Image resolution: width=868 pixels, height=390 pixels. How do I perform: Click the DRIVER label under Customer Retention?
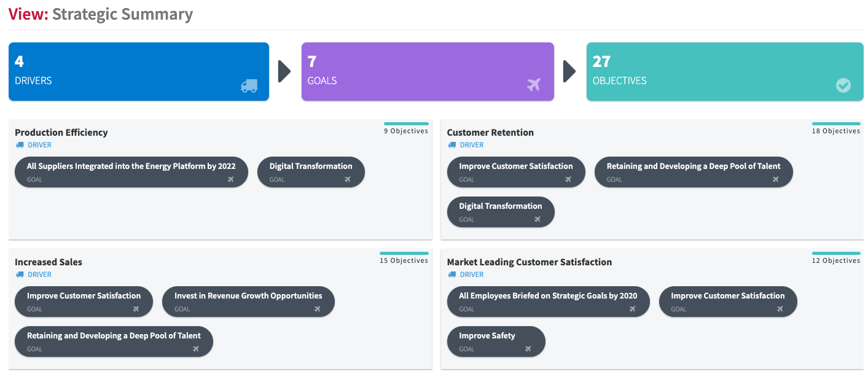(x=472, y=145)
